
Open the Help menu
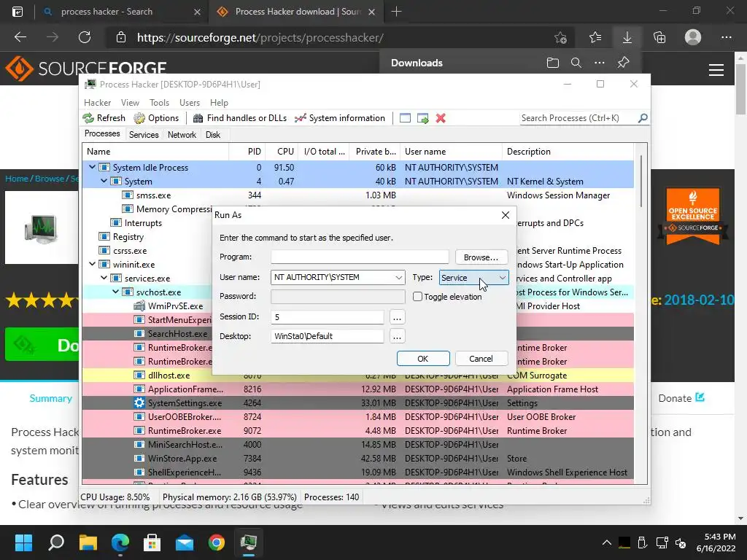219,102
